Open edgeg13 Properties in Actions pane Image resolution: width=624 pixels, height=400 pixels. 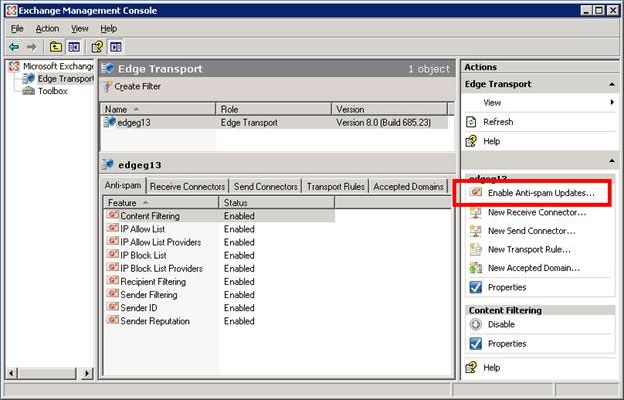tap(507, 287)
